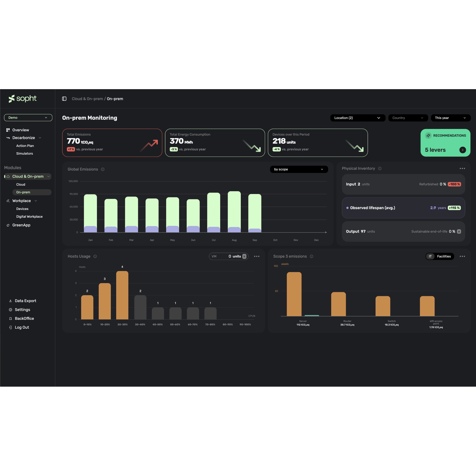This screenshot has width=476, height=476.
Task: Collapse the Workplace section chevron
Action: coord(36,201)
